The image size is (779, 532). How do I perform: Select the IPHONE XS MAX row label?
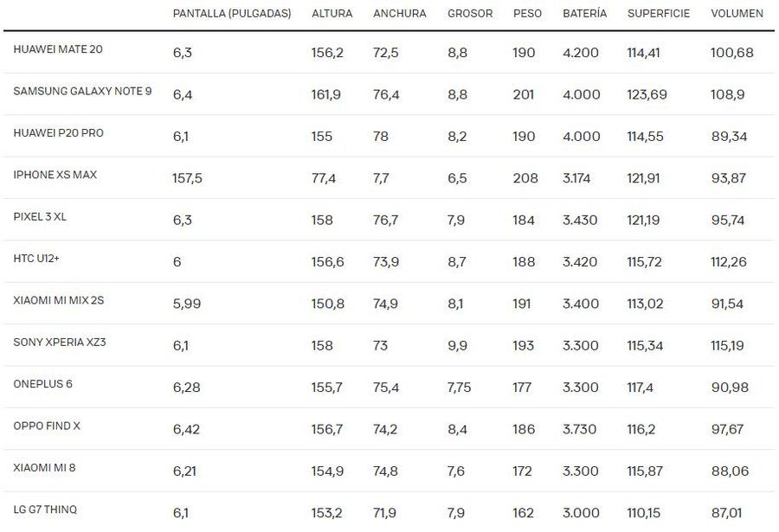click(55, 175)
